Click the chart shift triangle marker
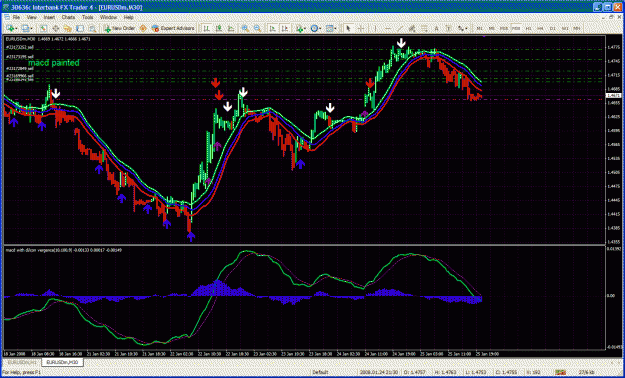 coord(484,36)
